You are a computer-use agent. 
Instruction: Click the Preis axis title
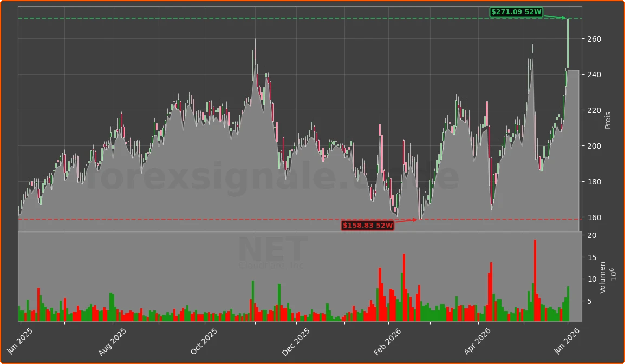(608, 120)
